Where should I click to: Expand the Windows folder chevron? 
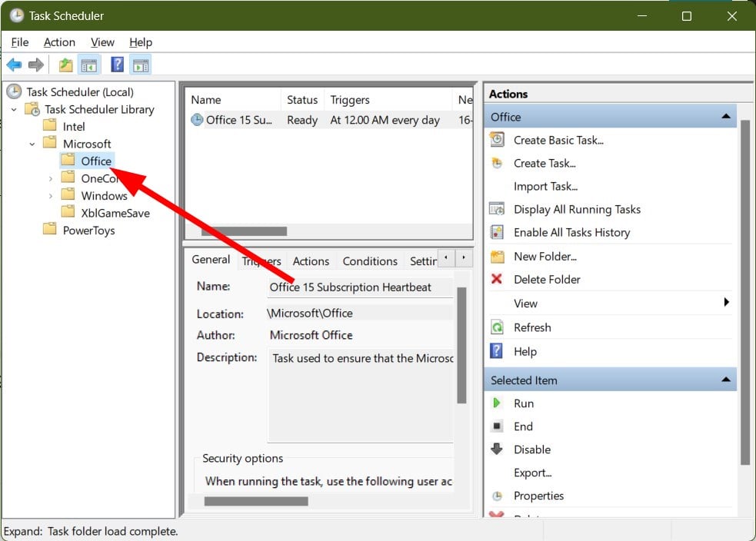[x=51, y=196]
